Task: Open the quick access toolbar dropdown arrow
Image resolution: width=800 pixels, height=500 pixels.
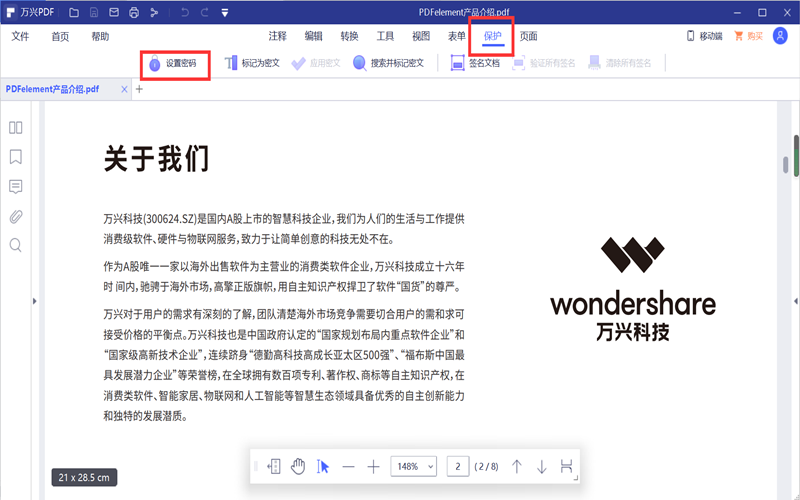Action: pyautogui.click(x=224, y=12)
